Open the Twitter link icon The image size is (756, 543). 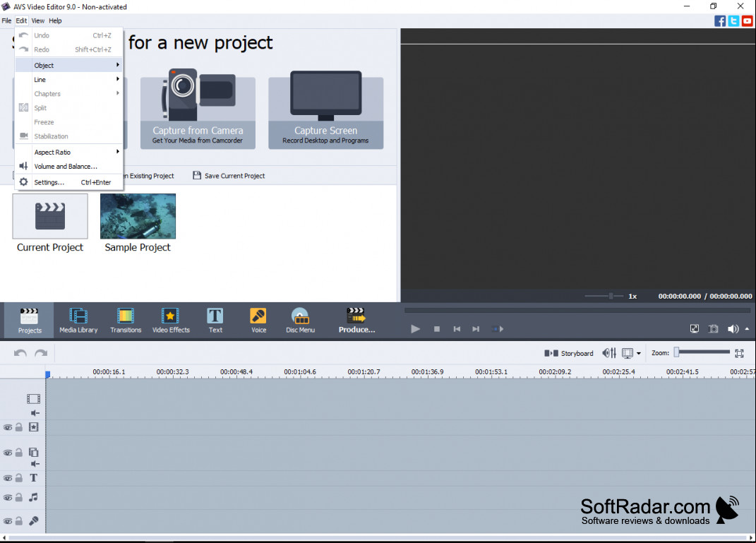point(733,20)
